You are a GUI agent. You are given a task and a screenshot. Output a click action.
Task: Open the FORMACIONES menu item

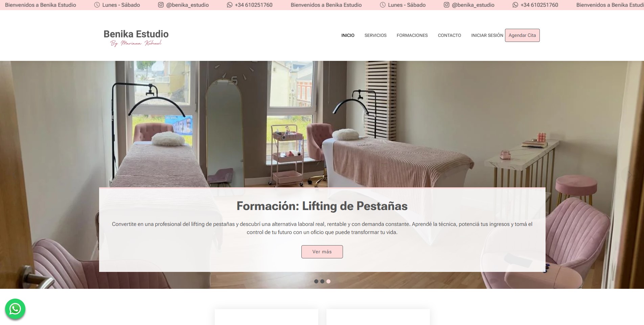[412, 36]
